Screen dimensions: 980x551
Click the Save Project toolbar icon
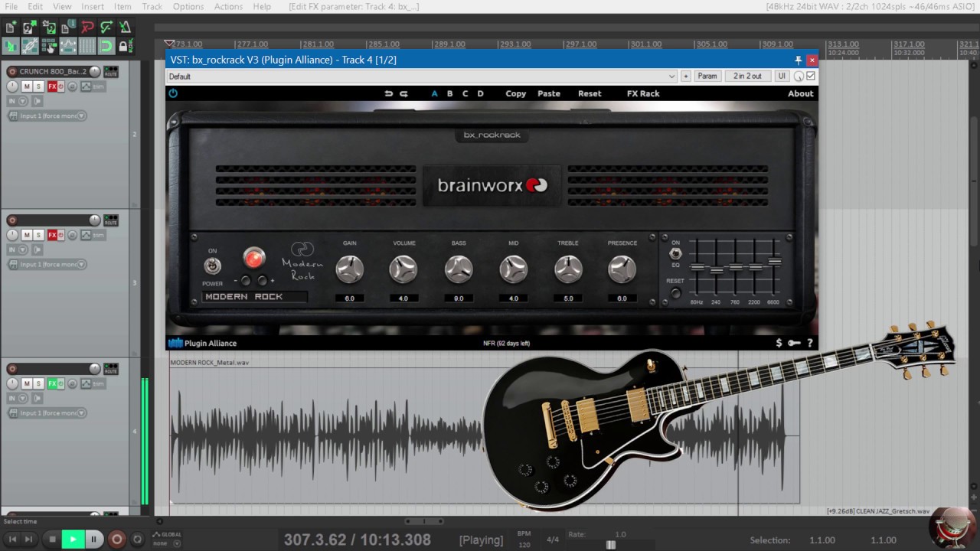point(49,28)
